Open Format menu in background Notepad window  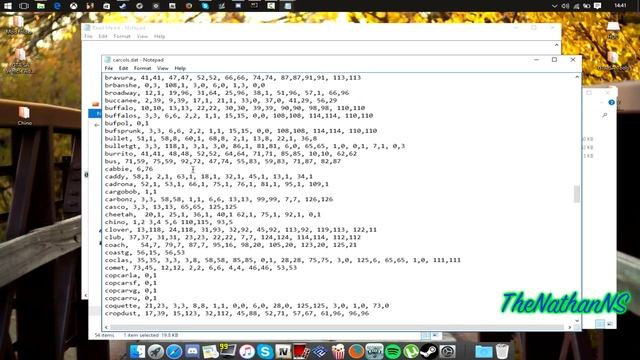tap(122, 36)
